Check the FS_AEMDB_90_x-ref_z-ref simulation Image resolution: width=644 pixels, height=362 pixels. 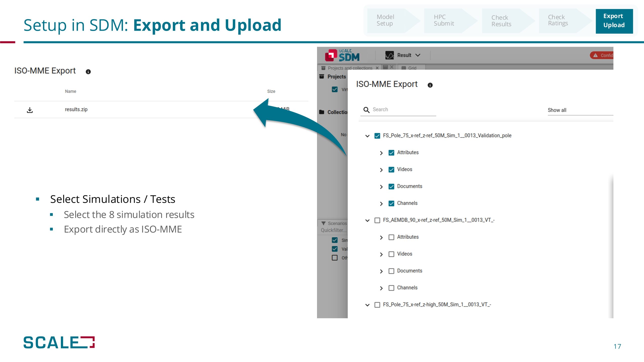click(377, 220)
